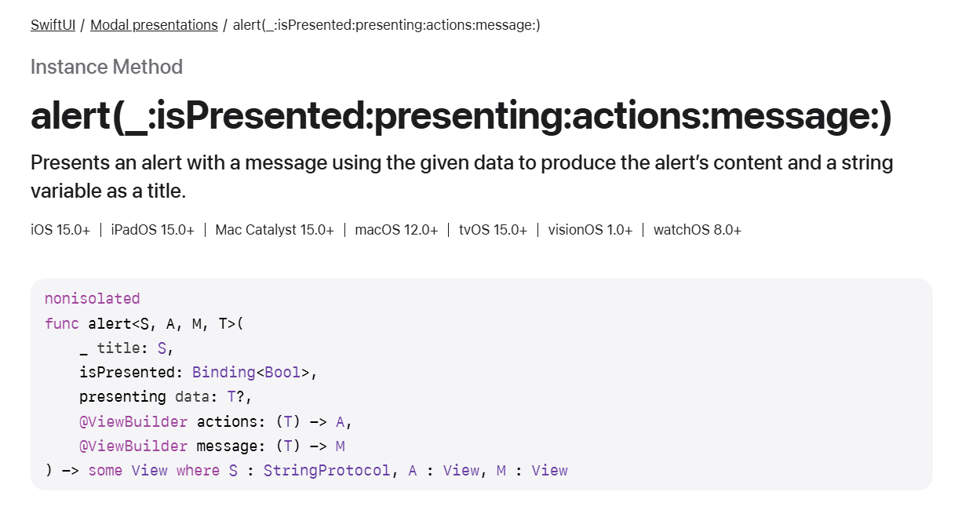Click the nonisolated keyword in code
This screenshot has width=980, height=510.
point(93,298)
